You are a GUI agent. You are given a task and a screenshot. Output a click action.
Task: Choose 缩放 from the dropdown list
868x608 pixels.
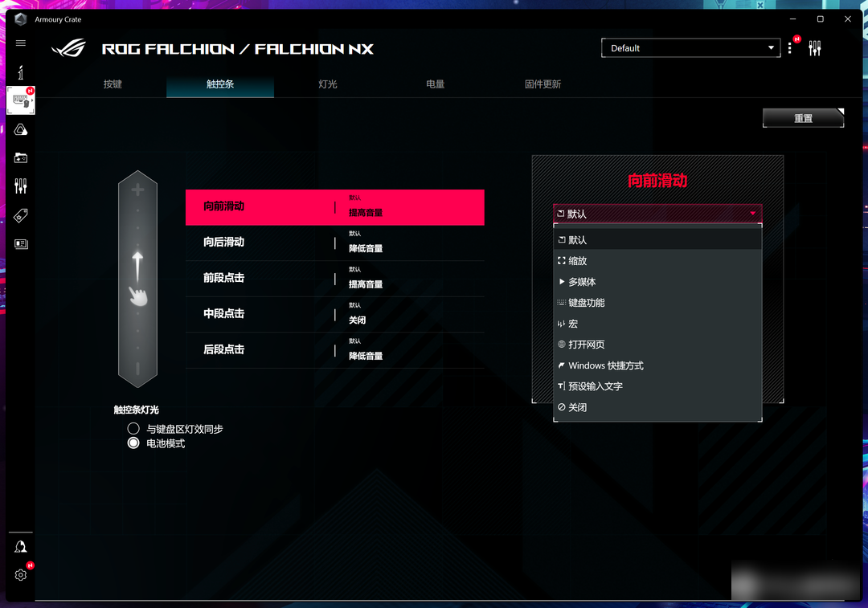[657, 260]
